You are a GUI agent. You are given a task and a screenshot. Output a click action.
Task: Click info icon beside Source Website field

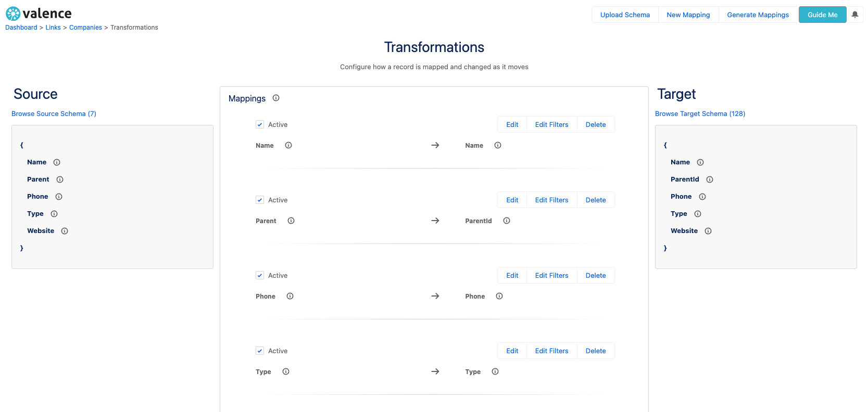tap(65, 231)
